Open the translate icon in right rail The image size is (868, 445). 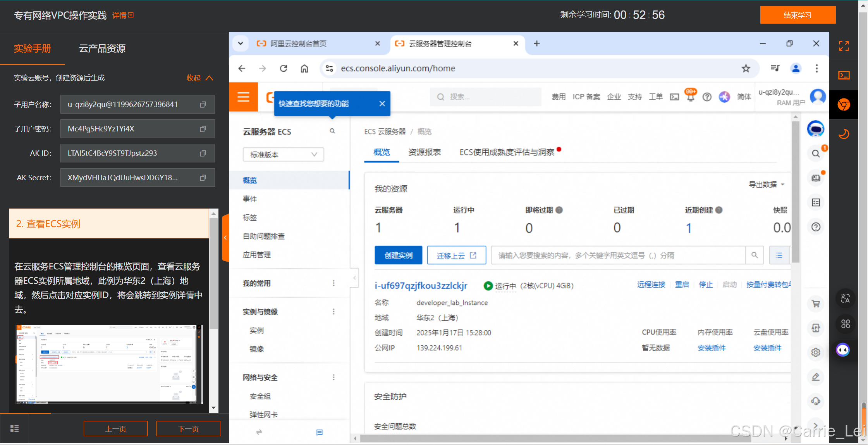click(845, 299)
